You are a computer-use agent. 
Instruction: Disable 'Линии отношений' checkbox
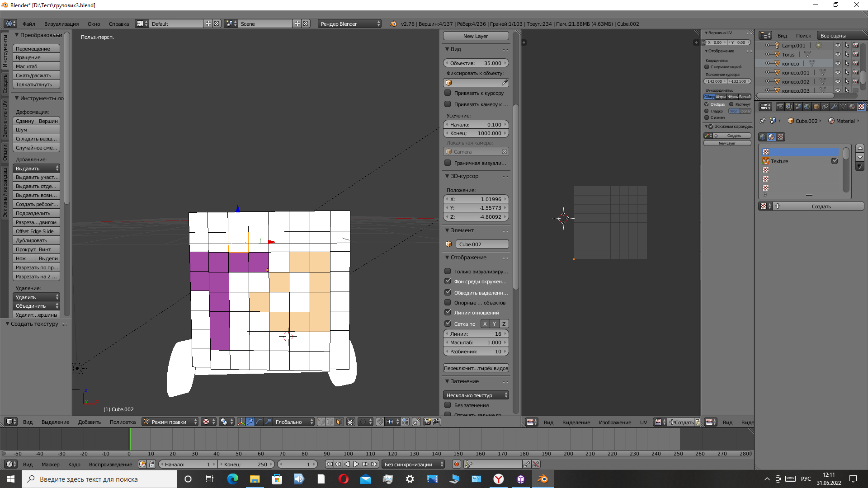point(448,312)
